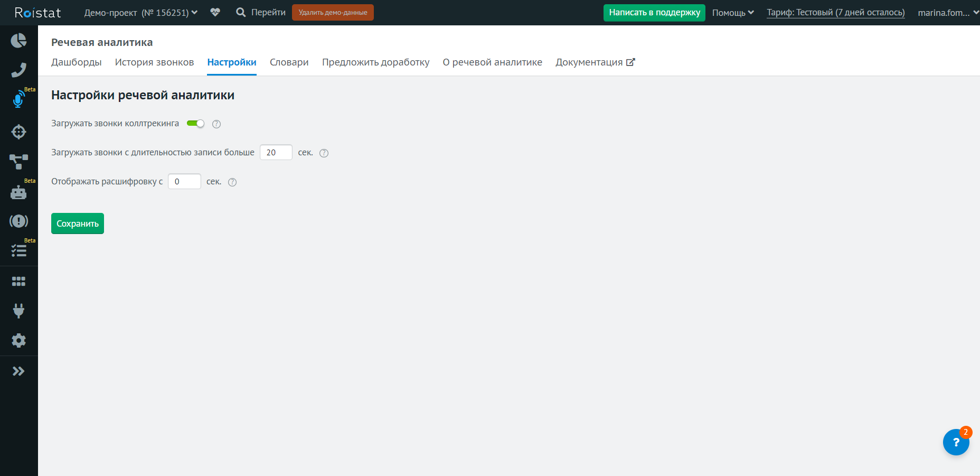This screenshot has width=980, height=476.
Task: Open the pie chart analytics sidebar icon
Action: [x=18, y=41]
